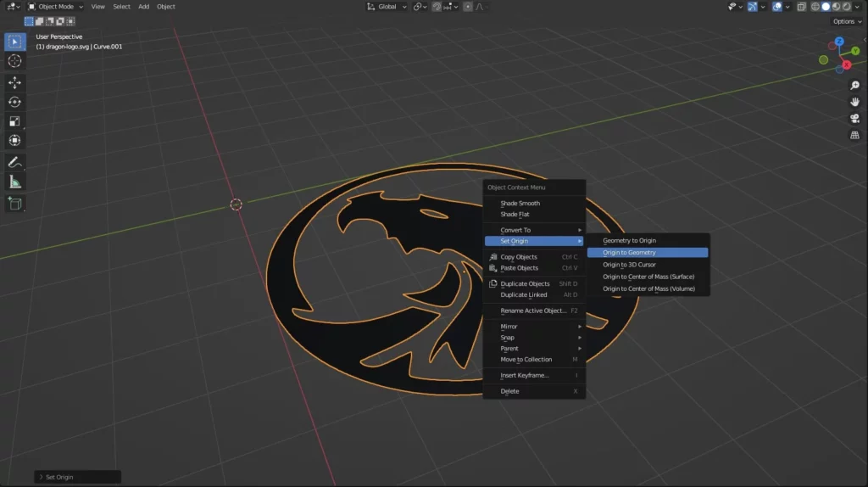868x487 pixels.
Task: Select the Move tool
Action: coord(15,82)
